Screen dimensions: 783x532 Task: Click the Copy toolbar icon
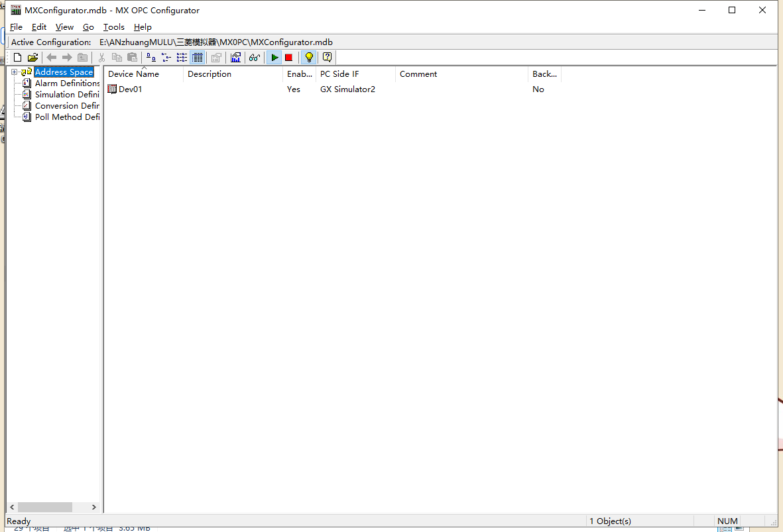pos(117,58)
